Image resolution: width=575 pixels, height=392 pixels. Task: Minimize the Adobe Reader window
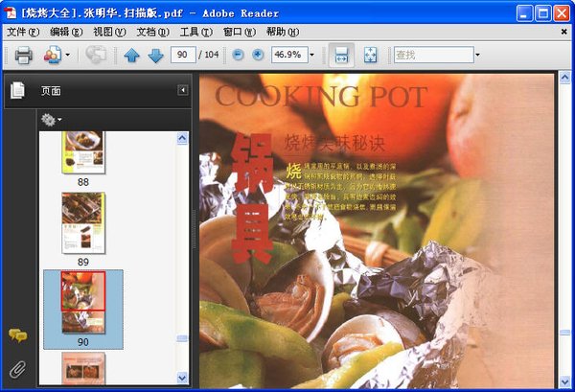tap(524, 13)
